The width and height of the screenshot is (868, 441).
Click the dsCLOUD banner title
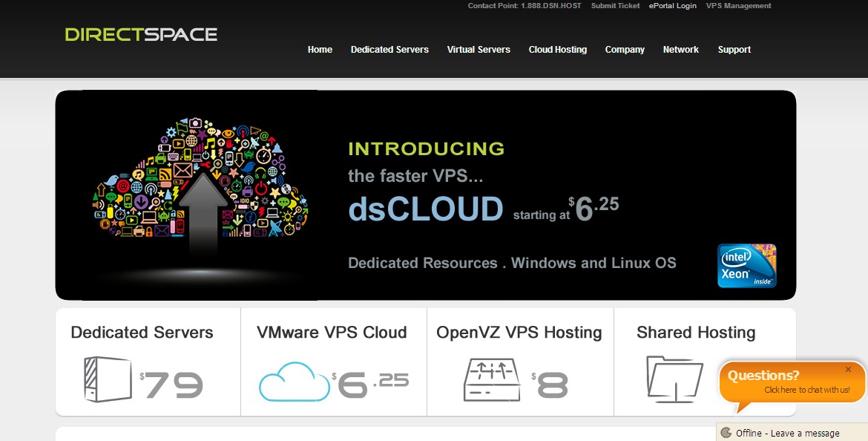click(x=426, y=209)
